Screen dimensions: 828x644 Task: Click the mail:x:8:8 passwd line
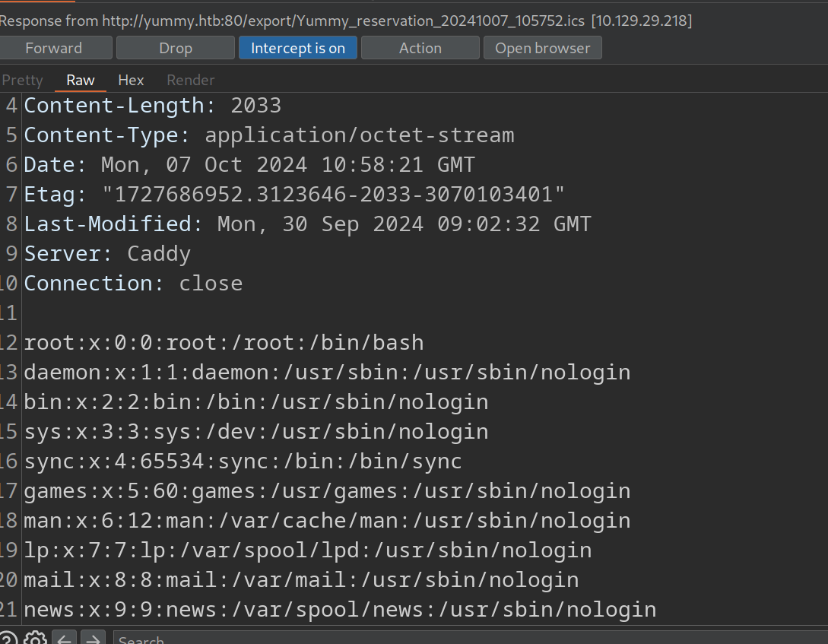pyautogui.click(x=302, y=579)
